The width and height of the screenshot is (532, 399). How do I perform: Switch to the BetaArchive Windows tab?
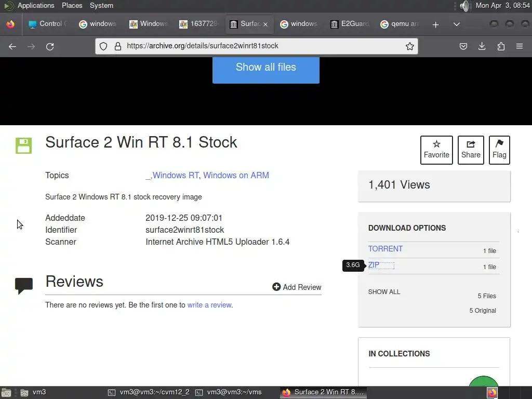(149, 24)
